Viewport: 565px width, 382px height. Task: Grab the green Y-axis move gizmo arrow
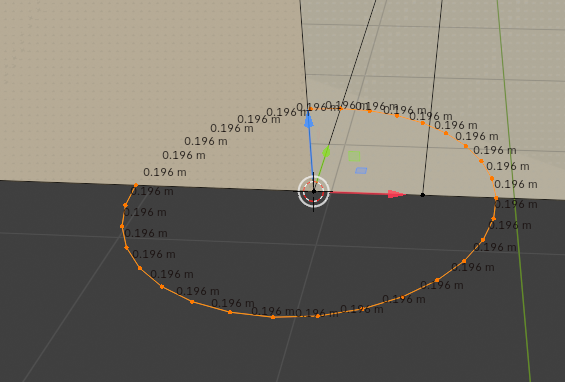326,151
